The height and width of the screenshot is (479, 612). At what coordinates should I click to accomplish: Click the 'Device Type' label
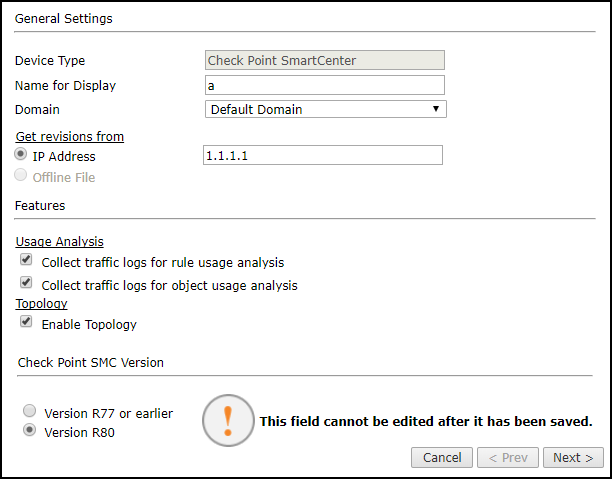[x=50, y=61]
